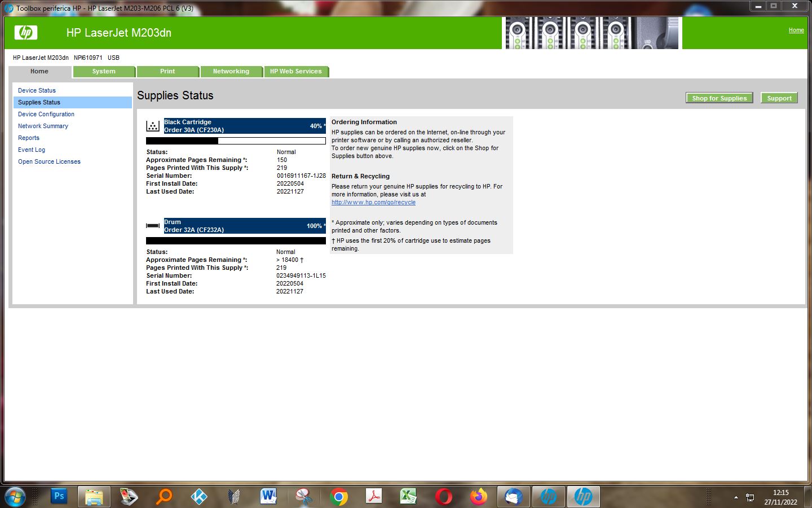Open the scanner application in the taskbar
This screenshot has width=812, height=508.
pyautogui.click(x=129, y=497)
